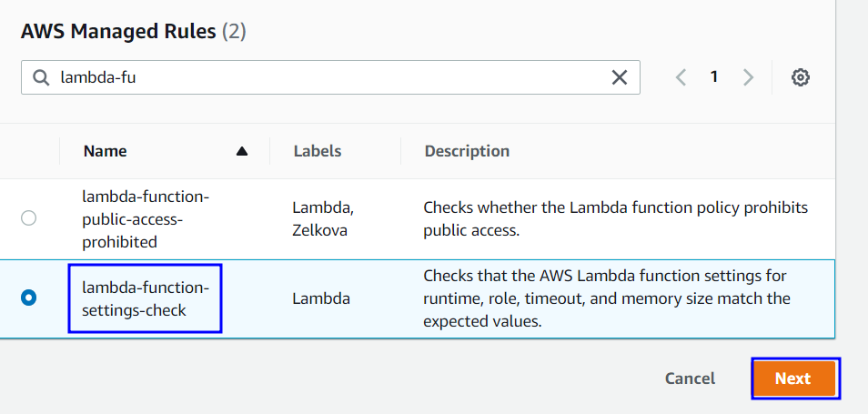Open table preferences gear icon
The width and height of the screenshot is (868, 414).
[x=801, y=77]
